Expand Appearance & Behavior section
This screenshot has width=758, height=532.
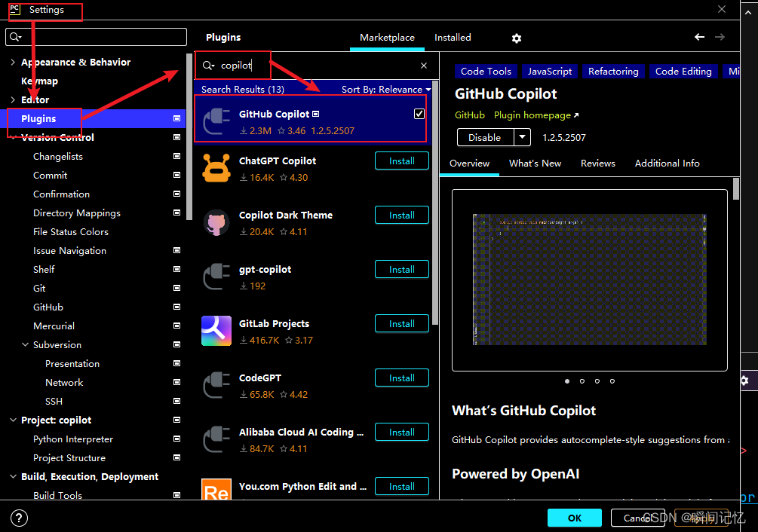click(x=13, y=62)
